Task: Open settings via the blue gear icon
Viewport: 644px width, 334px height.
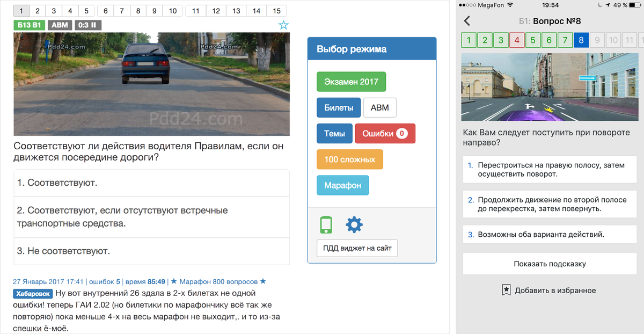Action: click(354, 225)
